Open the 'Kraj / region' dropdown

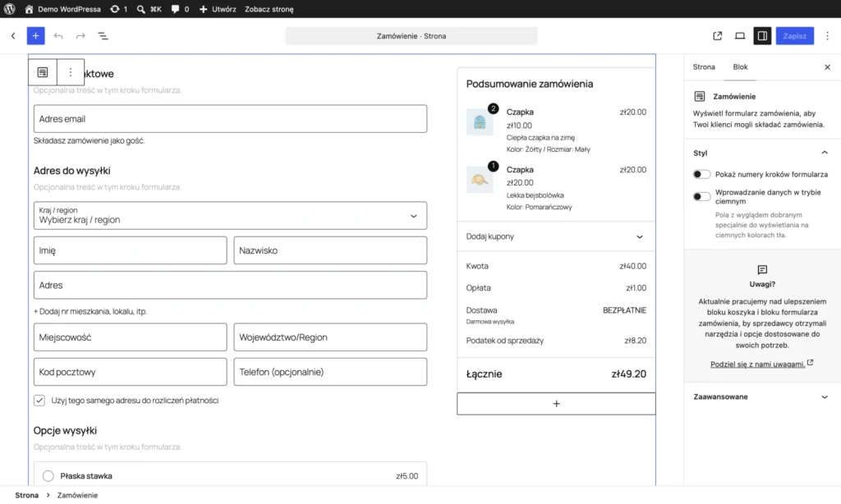pos(230,216)
